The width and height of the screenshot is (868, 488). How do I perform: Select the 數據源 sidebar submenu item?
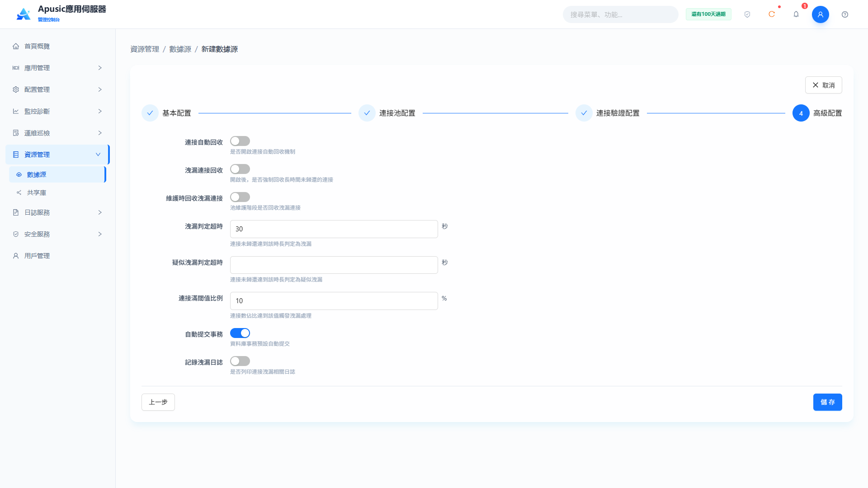click(x=57, y=174)
